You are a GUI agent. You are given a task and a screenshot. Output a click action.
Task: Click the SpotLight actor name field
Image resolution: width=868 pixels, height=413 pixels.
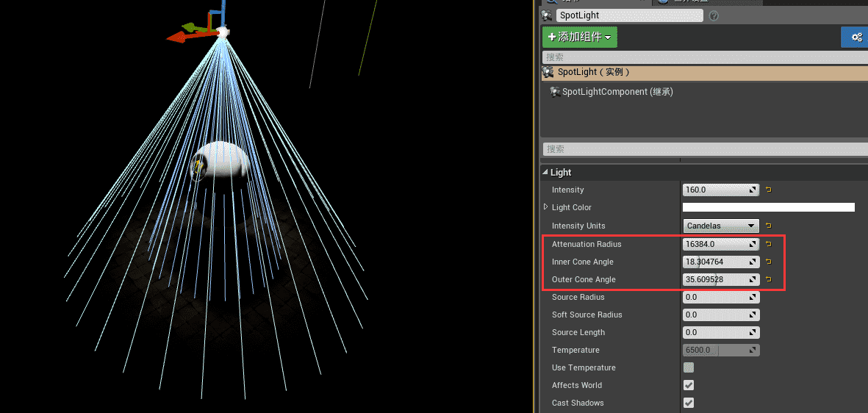pos(629,15)
